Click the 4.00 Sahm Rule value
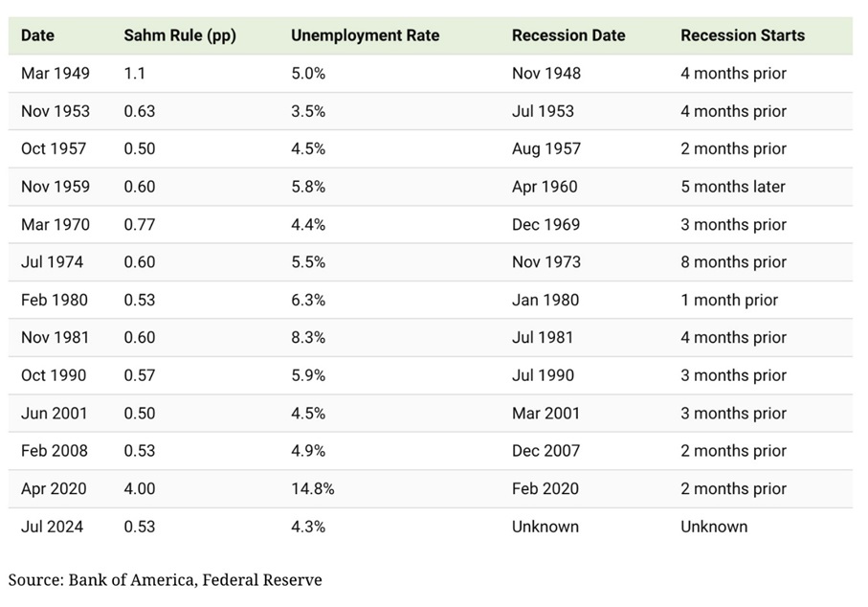This screenshot has height=607, width=868. (140, 488)
